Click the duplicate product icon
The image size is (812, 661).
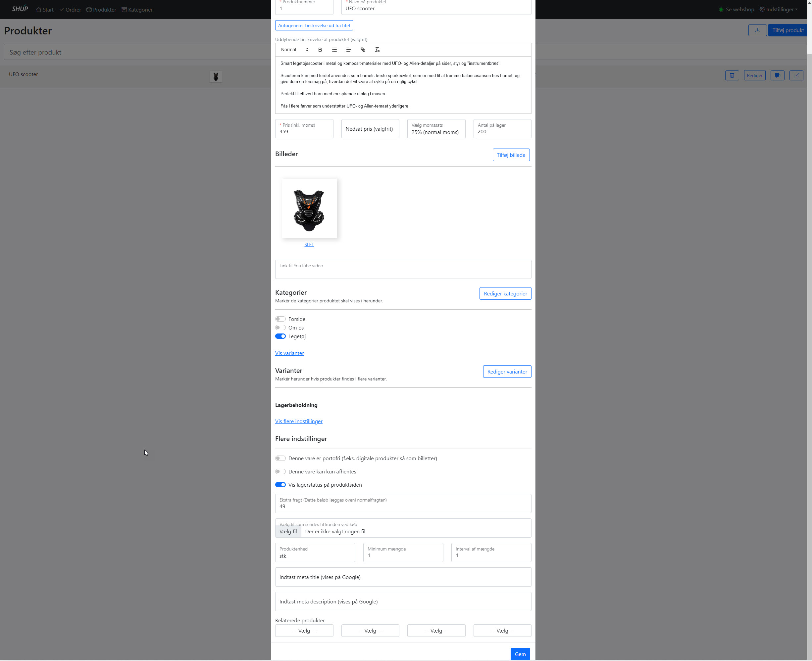point(777,75)
